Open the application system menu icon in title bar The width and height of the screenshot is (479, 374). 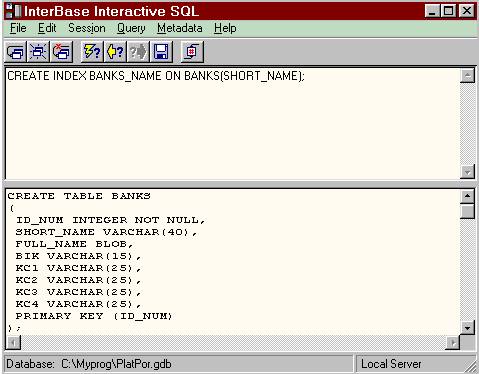click(13, 11)
